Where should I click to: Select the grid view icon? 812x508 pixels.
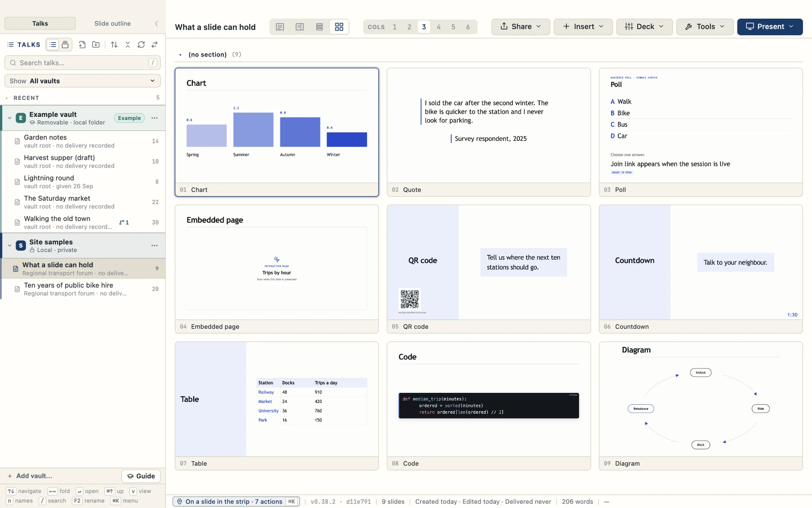pyautogui.click(x=339, y=27)
